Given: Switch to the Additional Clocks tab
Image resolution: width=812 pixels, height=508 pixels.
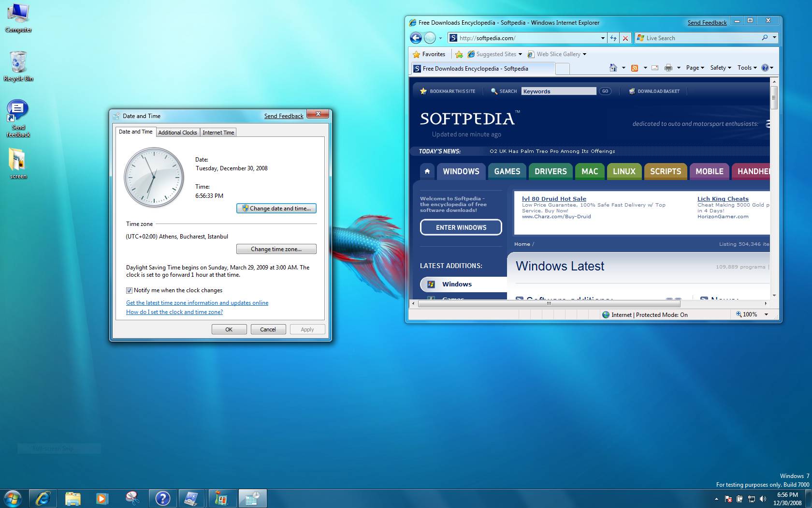Looking at the screenshot, I should 177,132.
